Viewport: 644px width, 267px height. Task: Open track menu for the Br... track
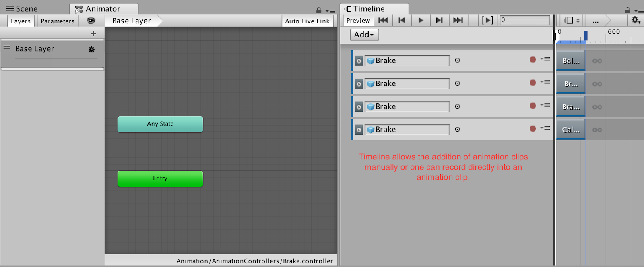click(x=545, y=82)
